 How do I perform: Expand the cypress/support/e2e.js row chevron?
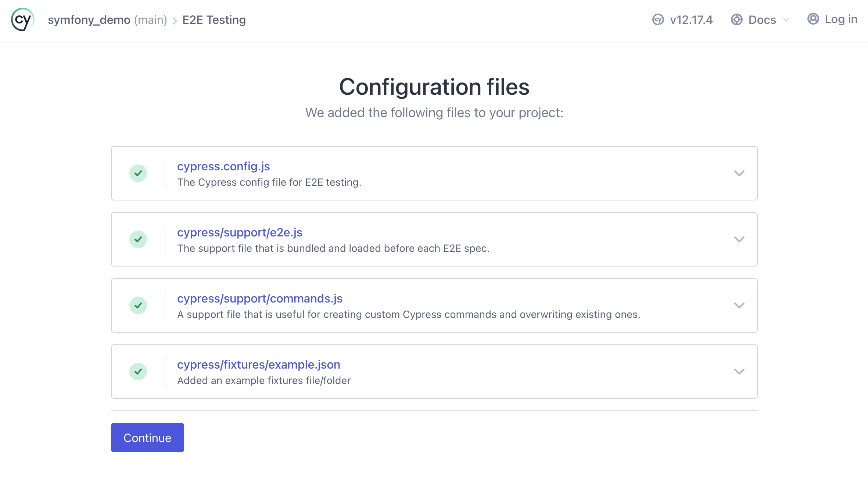739,239
